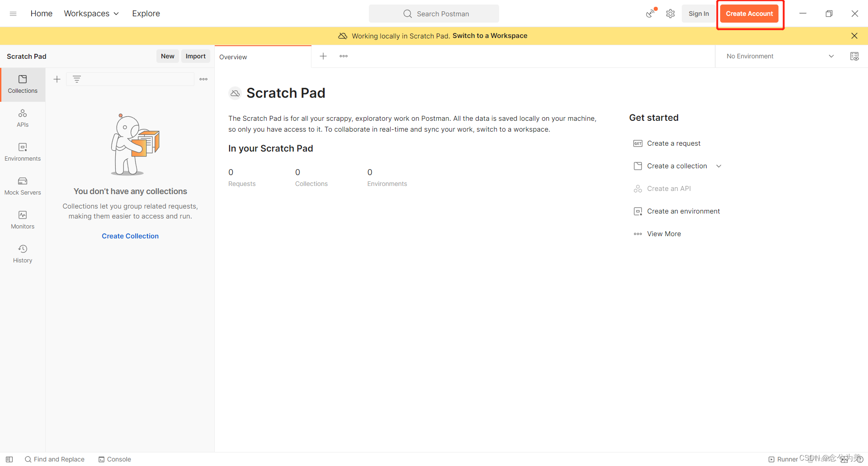Click the Search Postman field
The height and width of the screenshot is (466, 868).
pos(434,14)
